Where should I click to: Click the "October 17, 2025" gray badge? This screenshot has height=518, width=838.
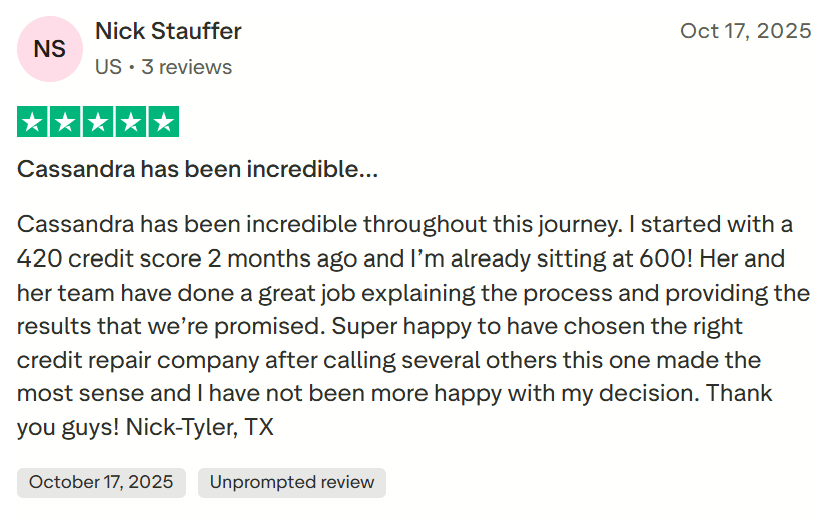(101, 482)
